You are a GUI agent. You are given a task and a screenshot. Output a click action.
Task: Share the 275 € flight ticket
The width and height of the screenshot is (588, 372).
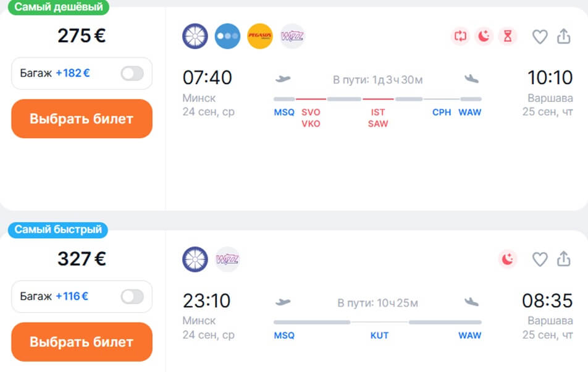(564, 36)
